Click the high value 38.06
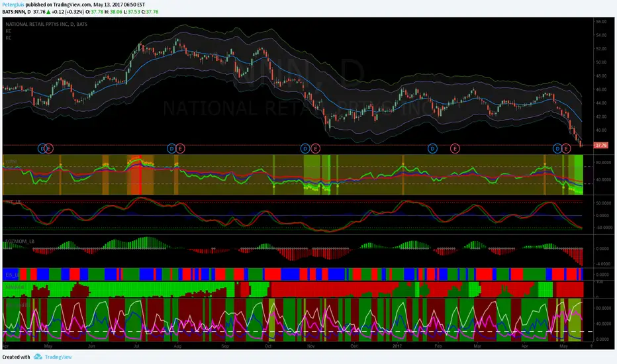This screenshot has width=617, height=364. tap(116, 12)
